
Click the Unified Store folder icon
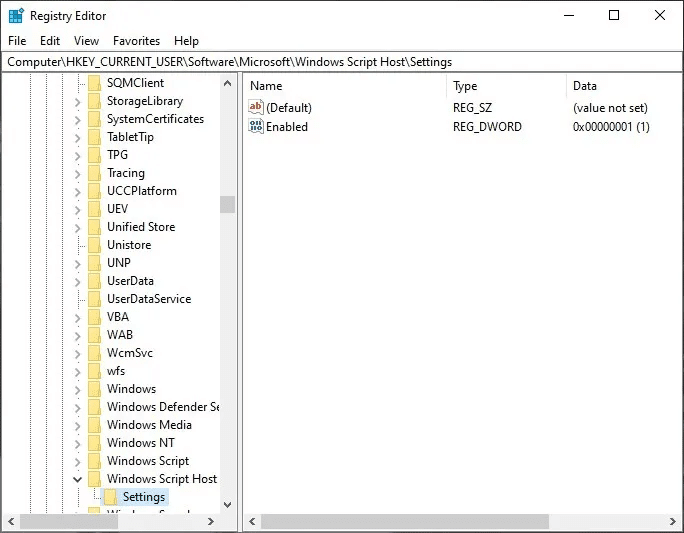click(94, 227)
